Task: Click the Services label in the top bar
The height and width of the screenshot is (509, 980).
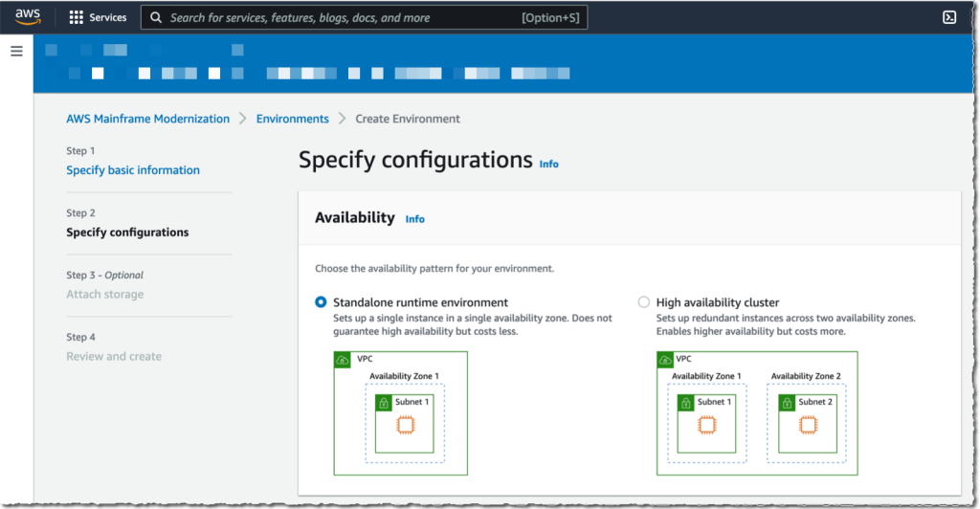Action: coord(107,17)
